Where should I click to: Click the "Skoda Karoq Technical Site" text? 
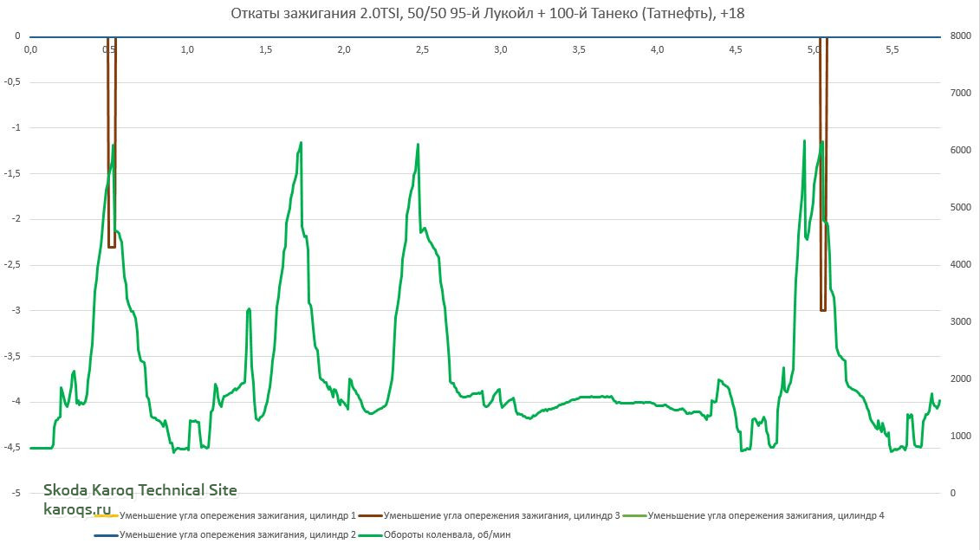[x=140, y=490]
